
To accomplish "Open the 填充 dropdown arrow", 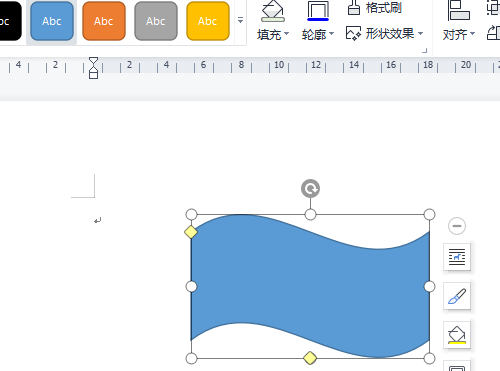I will coord(286,34).
